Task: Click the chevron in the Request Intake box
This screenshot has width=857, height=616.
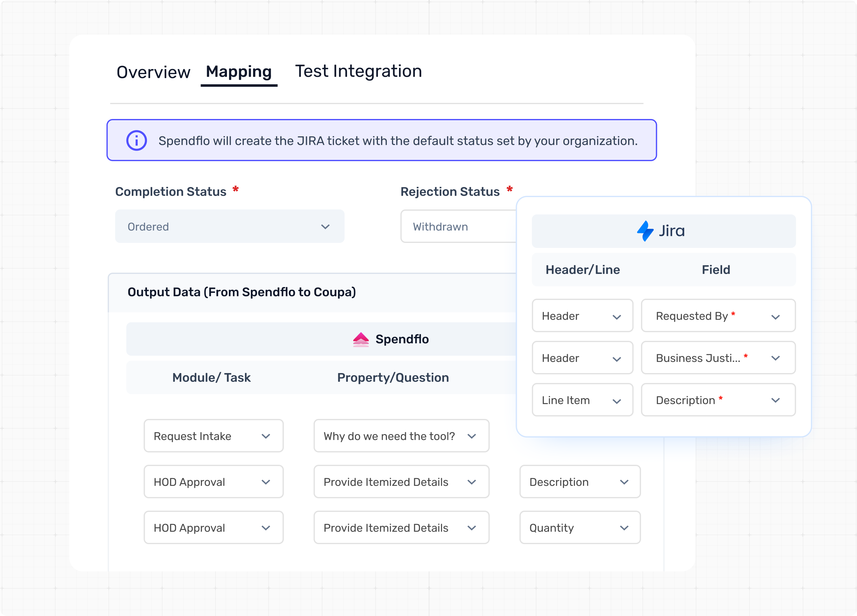Action: point(266,436)
